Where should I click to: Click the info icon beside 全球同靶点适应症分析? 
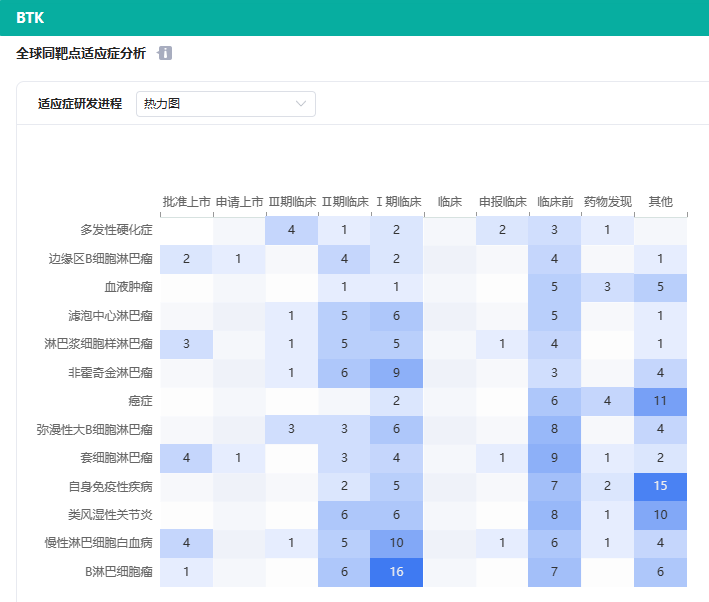[x=165, y=53]
